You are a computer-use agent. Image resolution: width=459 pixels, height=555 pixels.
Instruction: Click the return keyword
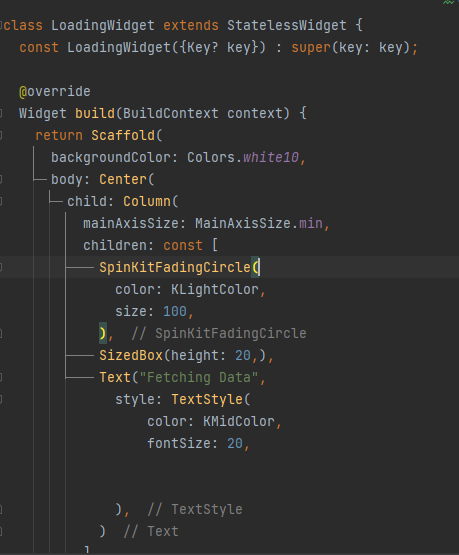(59, 136)
